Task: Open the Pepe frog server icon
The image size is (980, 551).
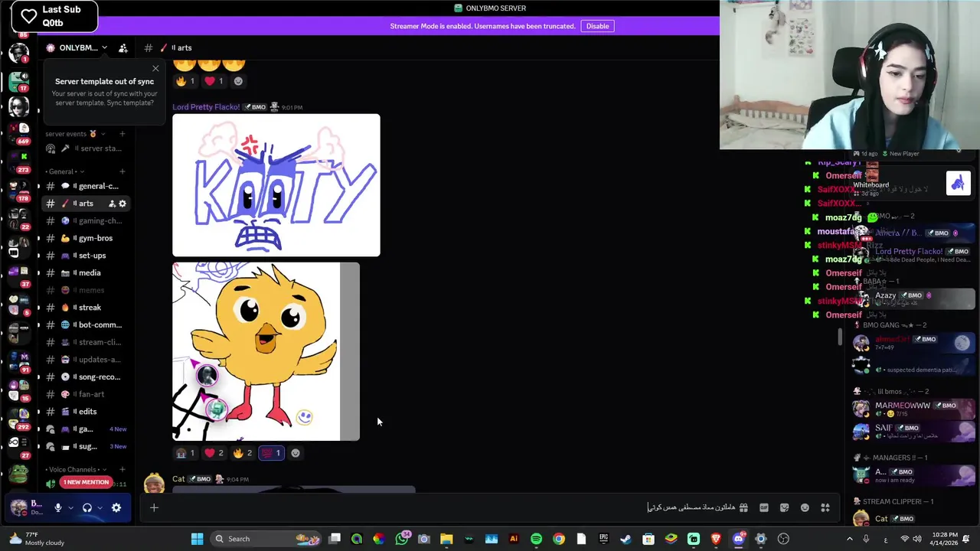Action: [18, 474]
